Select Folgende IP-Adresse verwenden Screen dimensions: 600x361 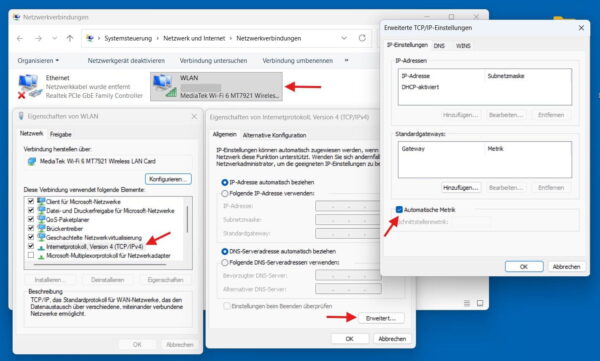pyautogui.click(x=225, y=193)
